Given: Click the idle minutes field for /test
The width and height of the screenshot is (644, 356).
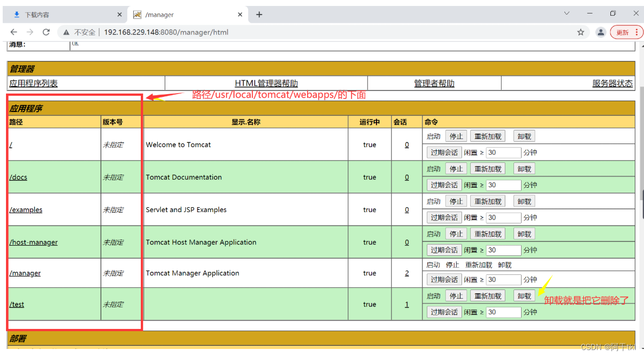Looking at the screenshot, I should point(503,312).
